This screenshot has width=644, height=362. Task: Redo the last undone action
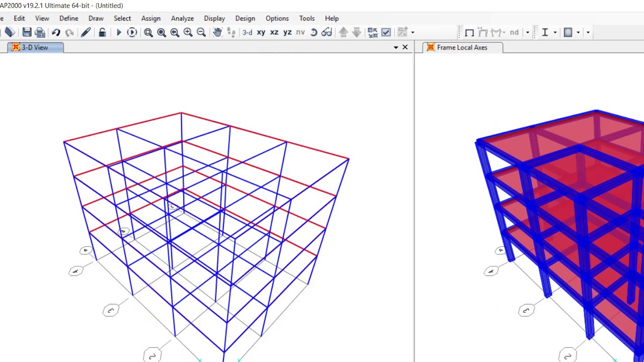[69, 32]
